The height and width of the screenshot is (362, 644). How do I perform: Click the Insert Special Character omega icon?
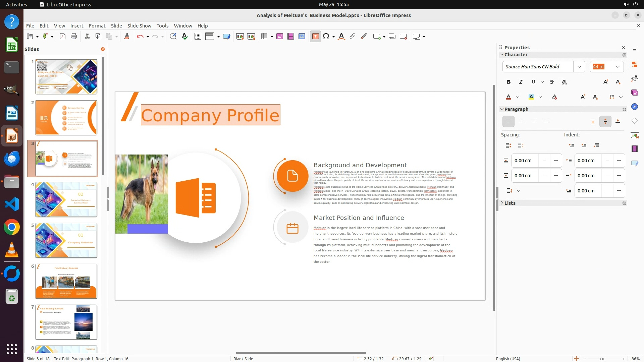[x=326, y=37]
